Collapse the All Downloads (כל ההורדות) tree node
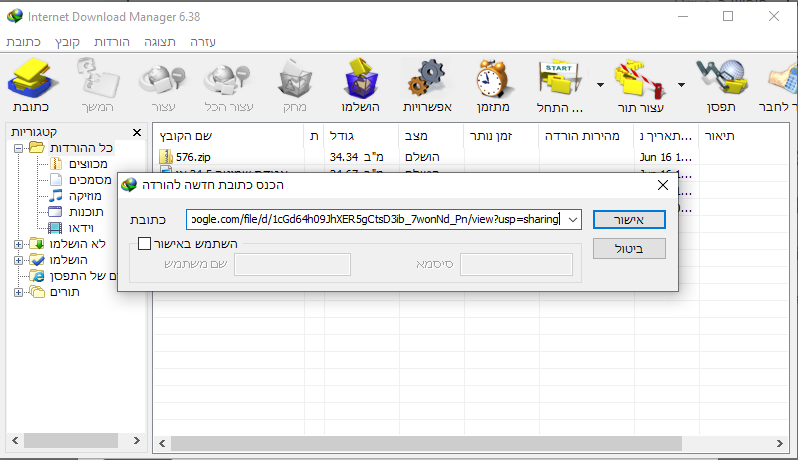The width and height of the screenshot is (798, 460). [18, 149]
